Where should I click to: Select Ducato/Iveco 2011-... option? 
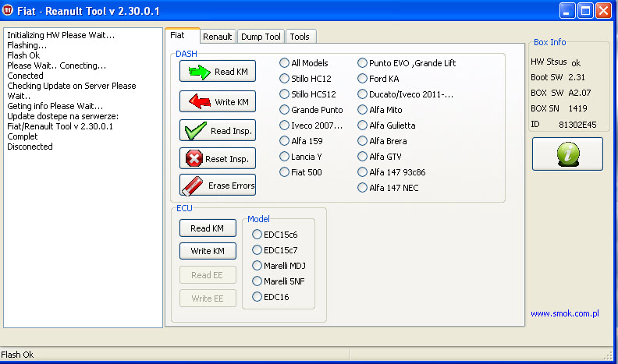(405, 94)
